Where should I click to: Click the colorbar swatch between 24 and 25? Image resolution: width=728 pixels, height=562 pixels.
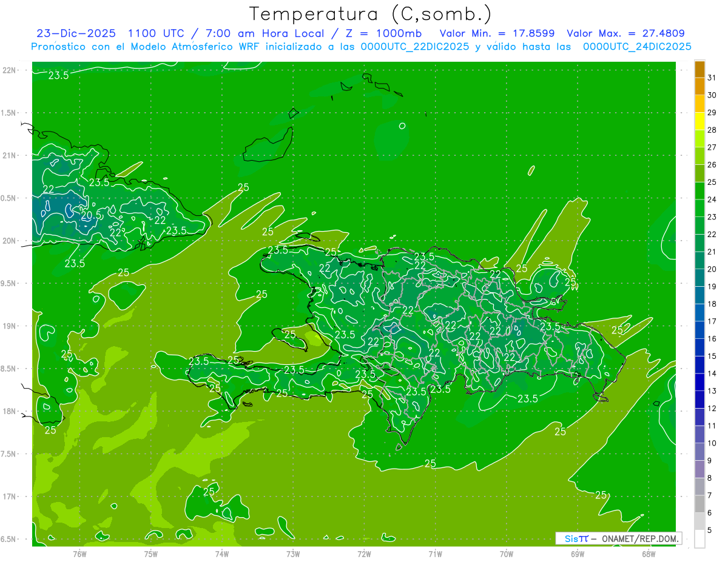click(x=699, y=191)
